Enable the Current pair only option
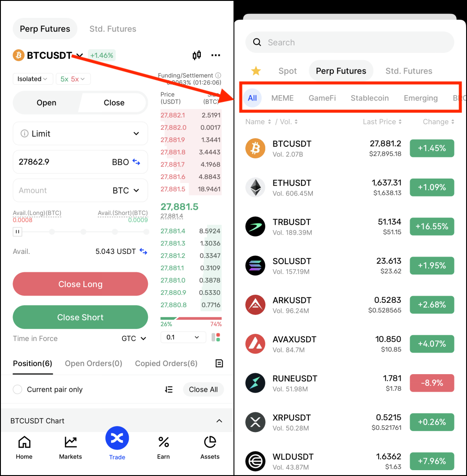The image size is (467, 476). 17,389
